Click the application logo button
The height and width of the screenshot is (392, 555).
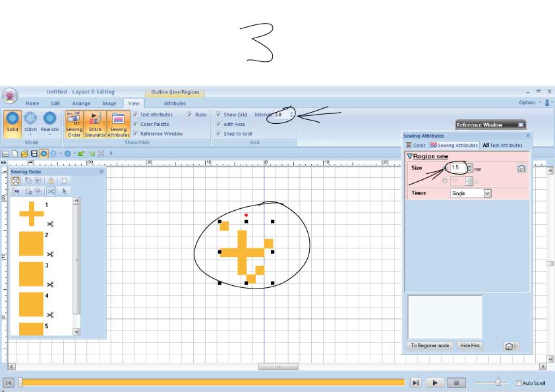[10, 96]
